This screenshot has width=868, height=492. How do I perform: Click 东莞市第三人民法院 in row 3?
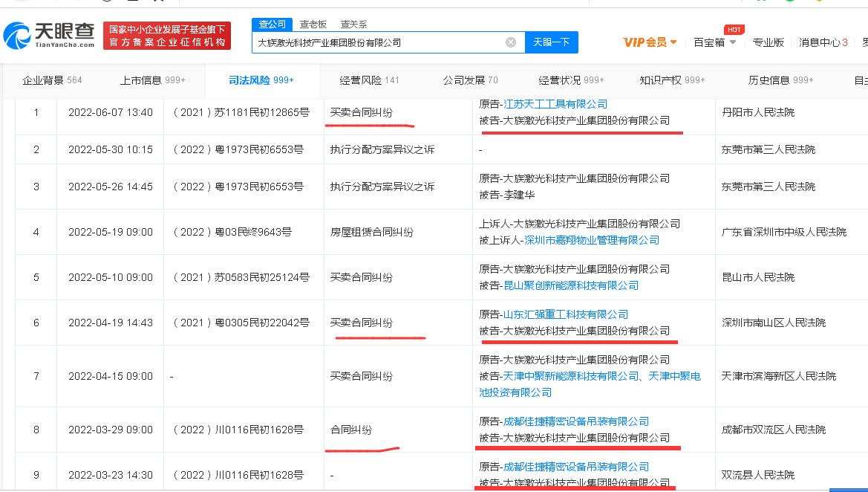pos(769,187)
